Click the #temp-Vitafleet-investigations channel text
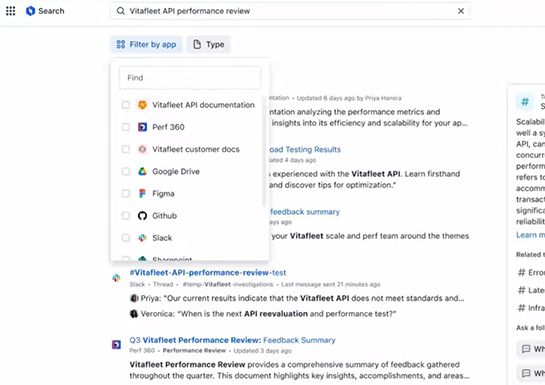The height and width of the screenshot is (385, 545). coord(228,285)
